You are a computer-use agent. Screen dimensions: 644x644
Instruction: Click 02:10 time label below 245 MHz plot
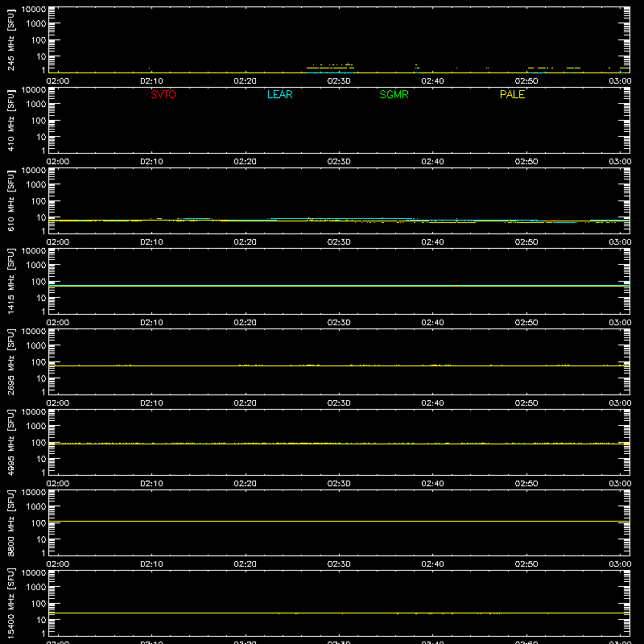[151, 81]
